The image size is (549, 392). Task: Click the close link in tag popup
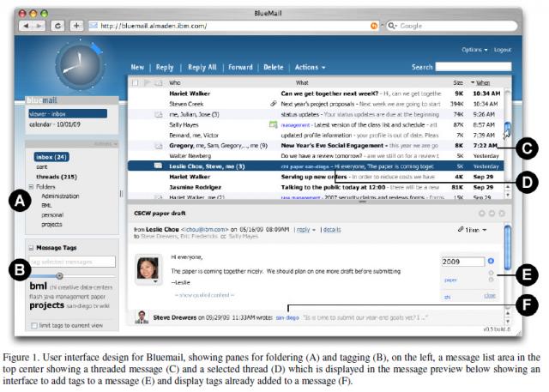[x=490, y=296]
